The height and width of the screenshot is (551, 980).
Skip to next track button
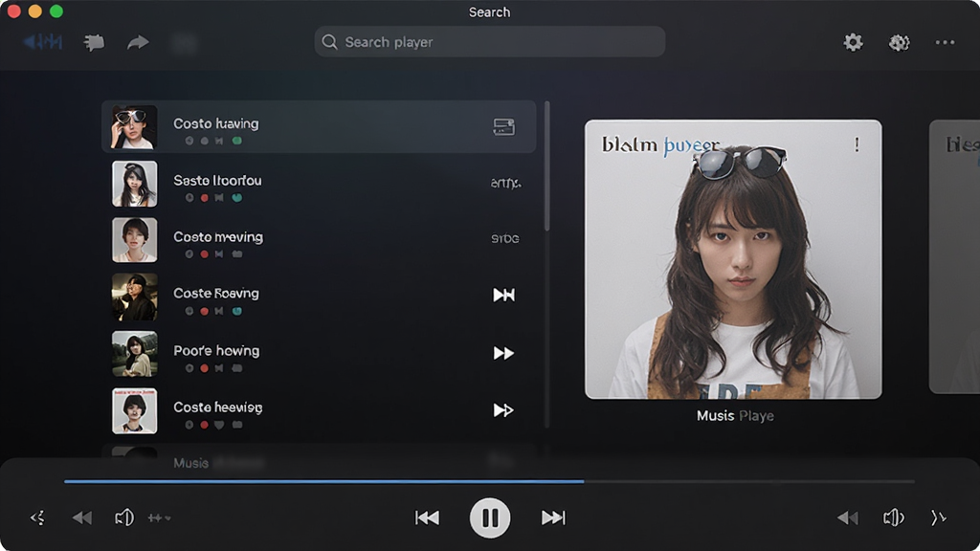tap(553, 518)
